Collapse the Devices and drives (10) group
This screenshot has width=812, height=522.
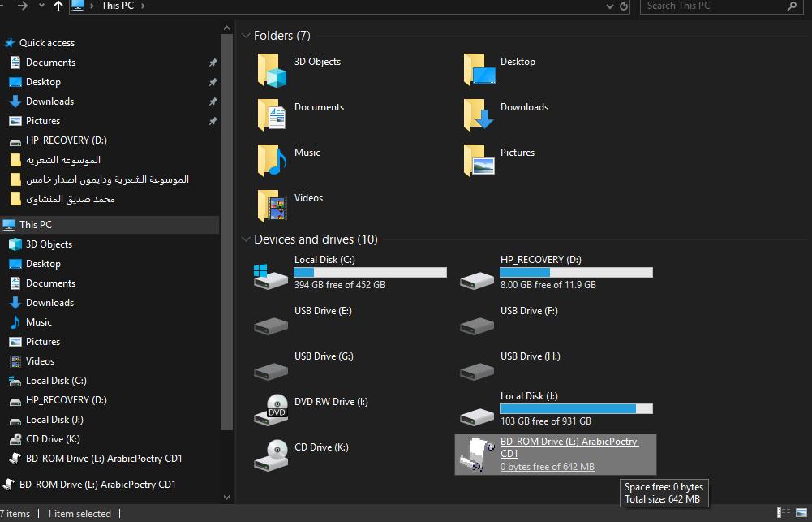(x=246, y=239)
